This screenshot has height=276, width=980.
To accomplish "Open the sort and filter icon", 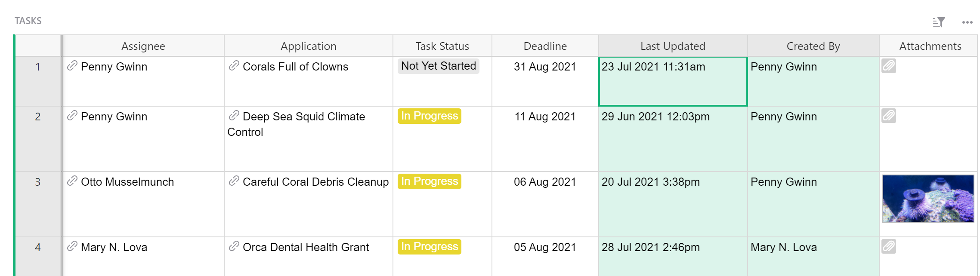I will [939, 22].
